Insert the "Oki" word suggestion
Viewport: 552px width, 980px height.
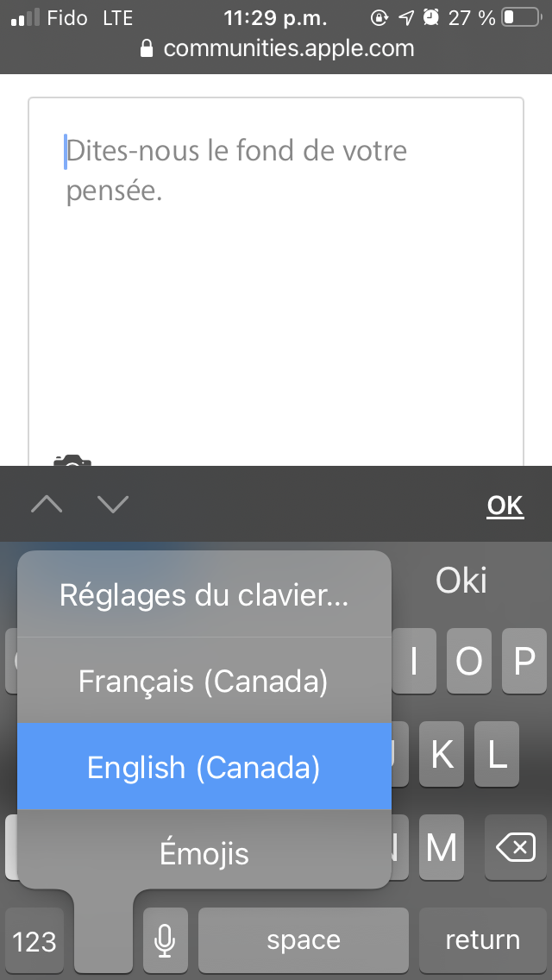pos(461,581)
